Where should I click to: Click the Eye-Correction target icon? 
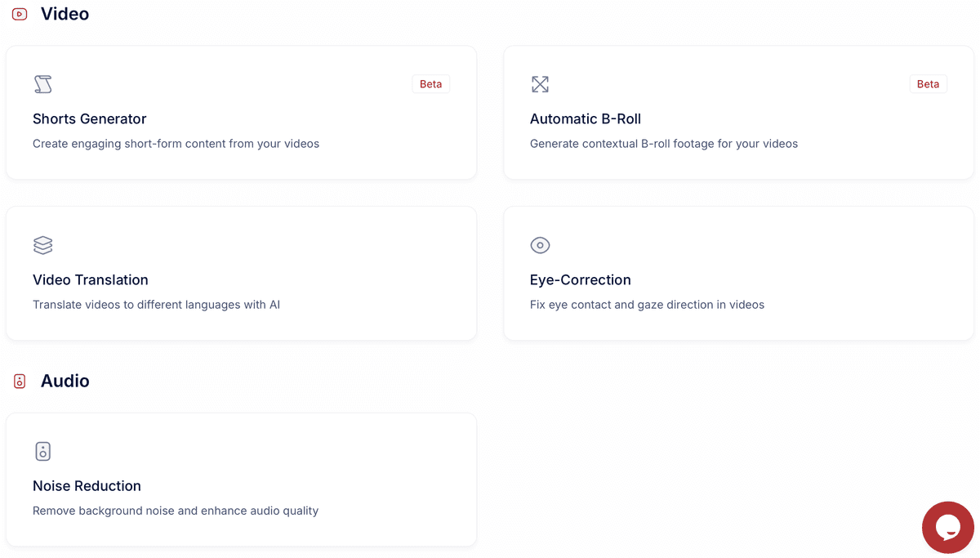click(x=540, y=245)
